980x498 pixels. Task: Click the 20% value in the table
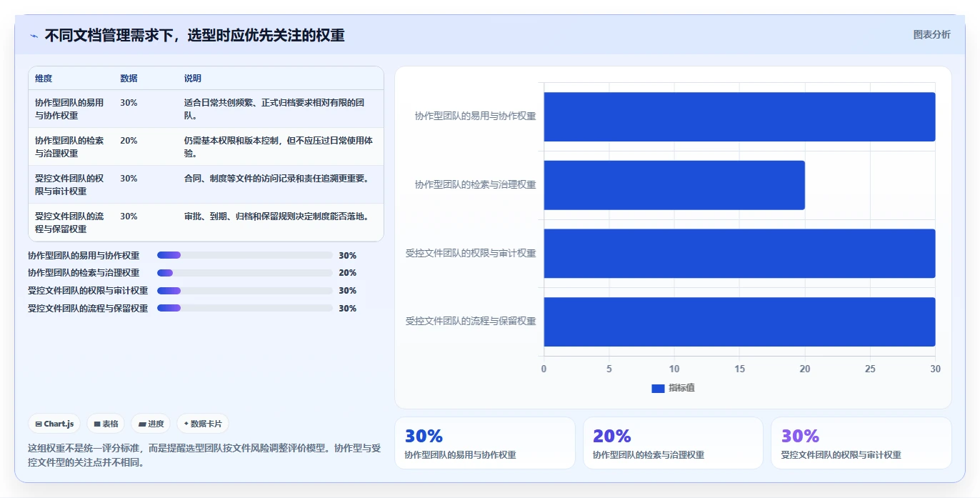point(129,141)
